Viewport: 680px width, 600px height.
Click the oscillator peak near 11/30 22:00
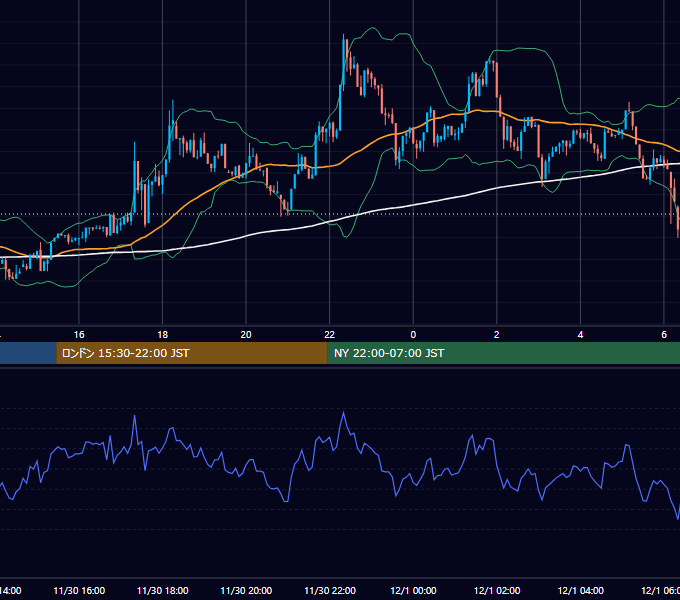coord(344,413)
